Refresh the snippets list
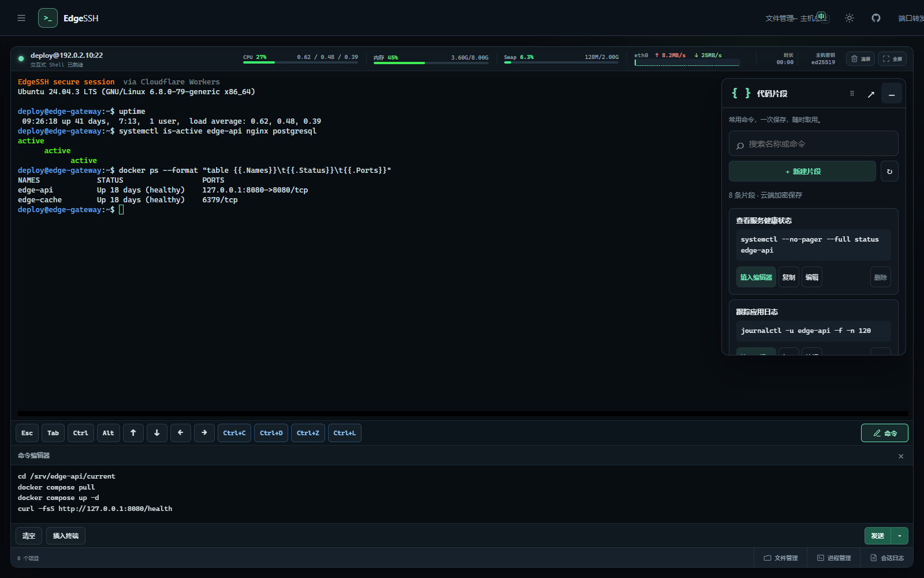This screenshot has width=924, height=578. 889,171
